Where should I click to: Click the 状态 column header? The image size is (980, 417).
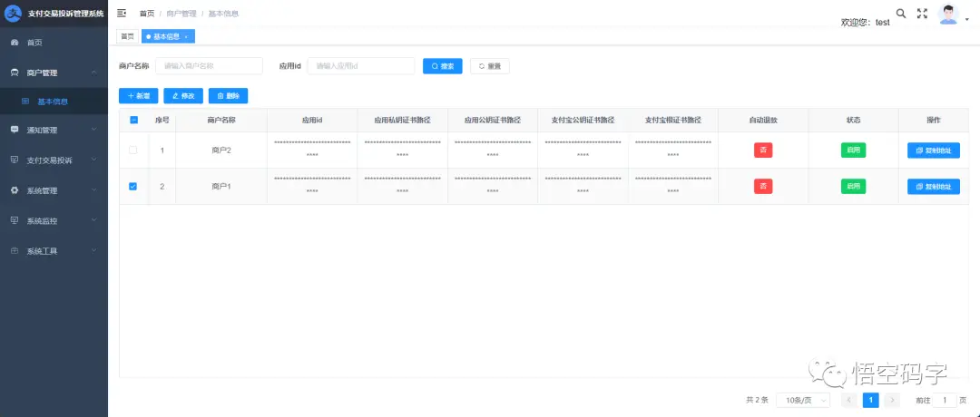(x=853, y=120)
